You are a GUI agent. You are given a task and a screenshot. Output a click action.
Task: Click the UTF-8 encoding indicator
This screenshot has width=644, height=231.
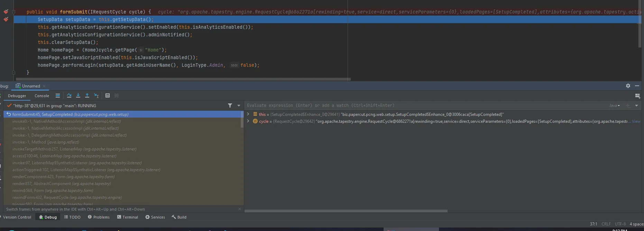pyautogui.click(x=620, y=224)
